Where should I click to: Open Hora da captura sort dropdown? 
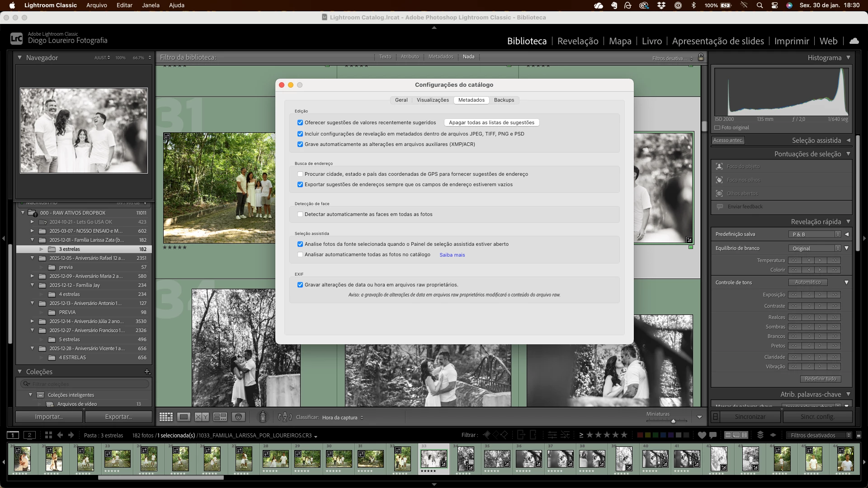[x=343, y=418]
